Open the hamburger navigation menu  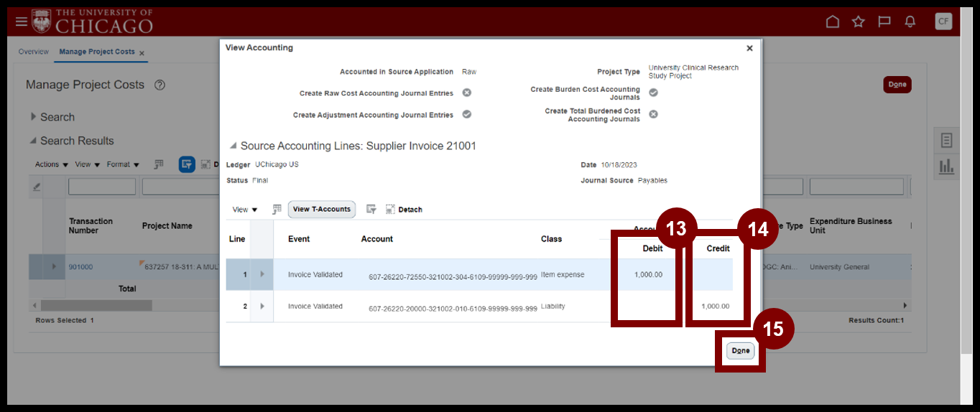coord(22,22)
